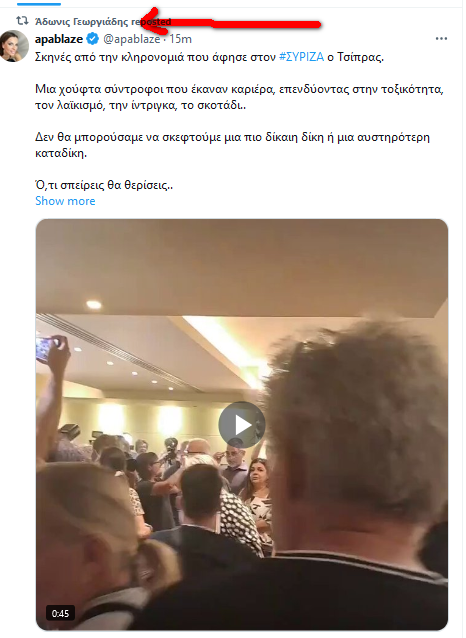Open Άδωνις Γεωργιάδης reposted link
The height and width of the screenshot is (638, 466).
click(x=103, y=22)
